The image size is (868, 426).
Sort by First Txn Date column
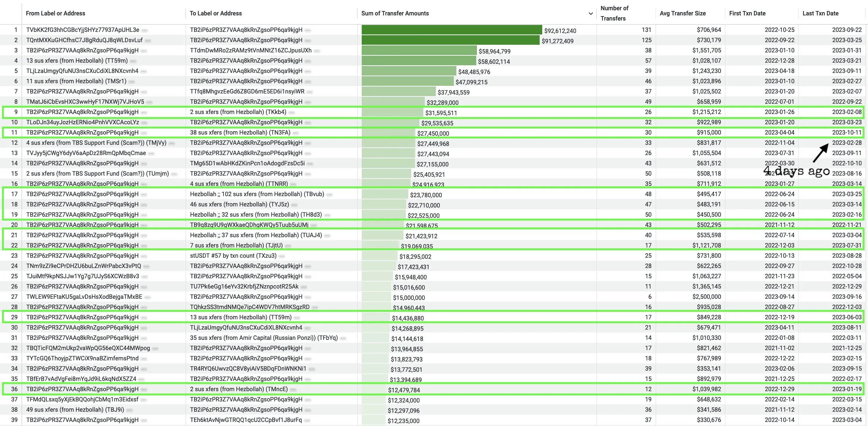(x=747, y=13)
